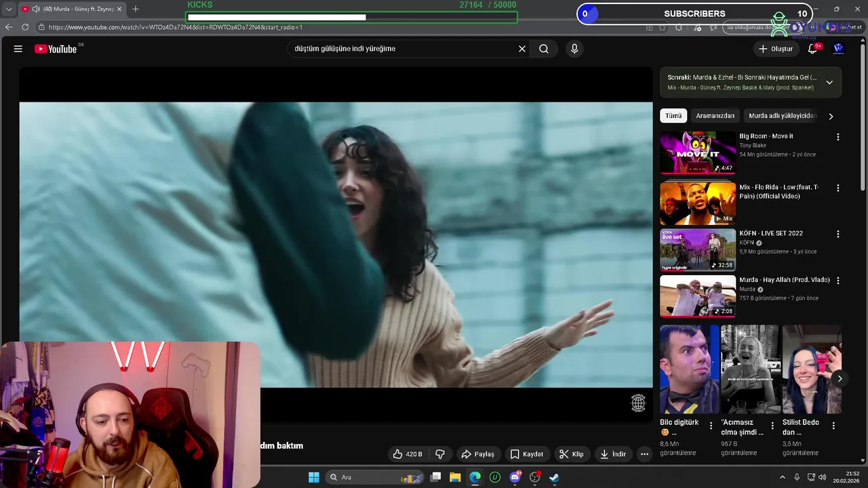The width and height of the screenshot is (868, 488).
Task: Open KÖFN - LIVE SET 2022 thumbnail
Action: [x=698, y=249]
